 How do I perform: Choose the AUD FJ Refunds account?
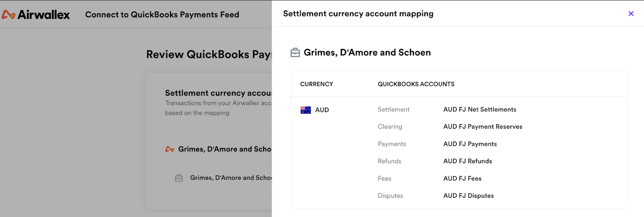(467, 161)
